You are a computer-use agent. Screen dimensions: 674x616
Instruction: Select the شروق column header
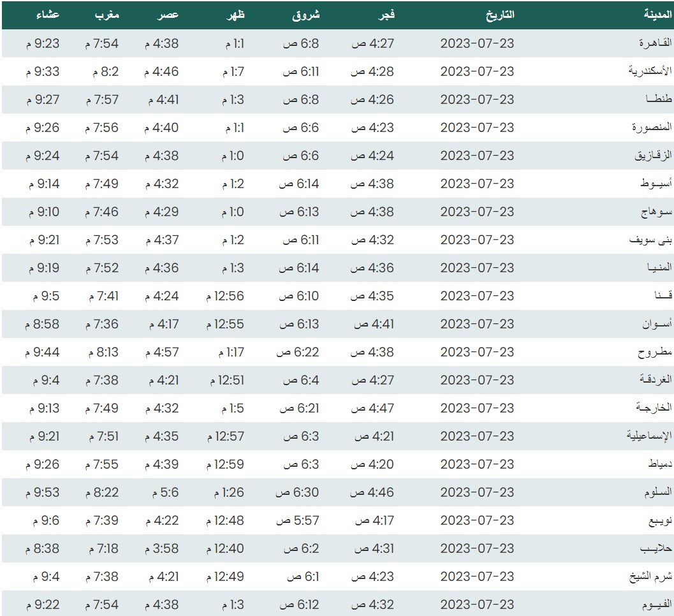[x=305, y=15]
